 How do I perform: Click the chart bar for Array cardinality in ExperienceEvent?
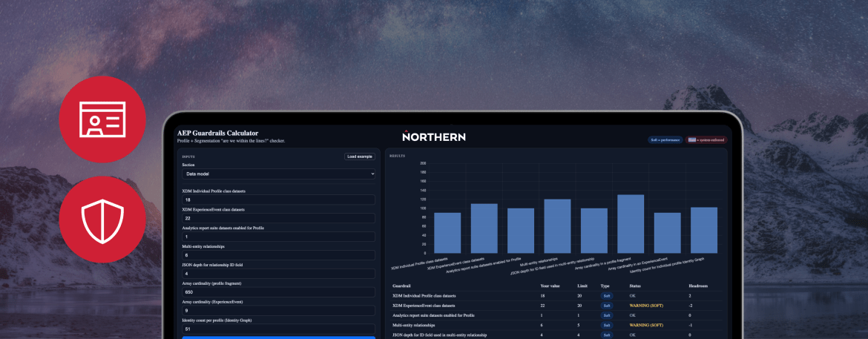[x=668, y=233]
